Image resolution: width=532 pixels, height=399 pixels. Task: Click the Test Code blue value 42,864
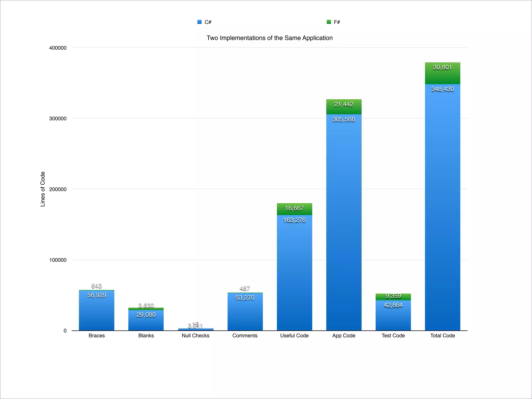(x=393, y=305)
